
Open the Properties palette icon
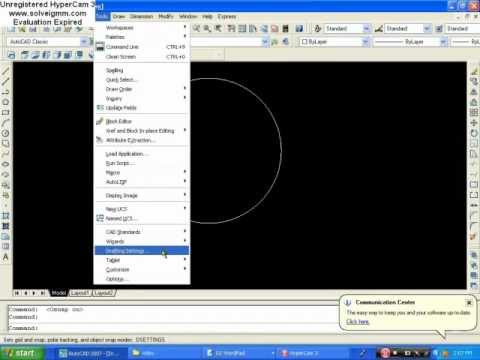pos(231,29)
